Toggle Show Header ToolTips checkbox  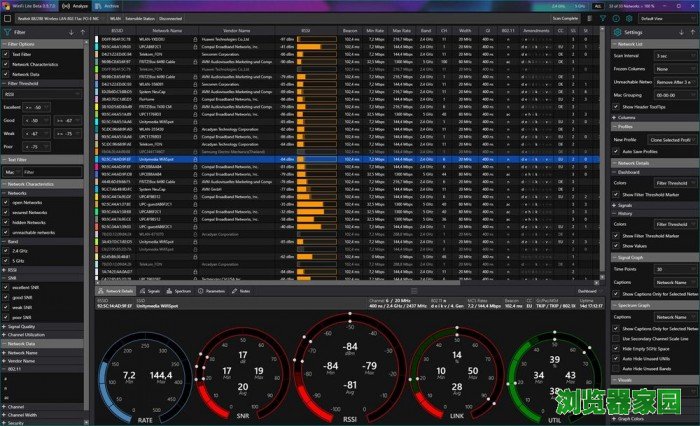coord(617,105)
